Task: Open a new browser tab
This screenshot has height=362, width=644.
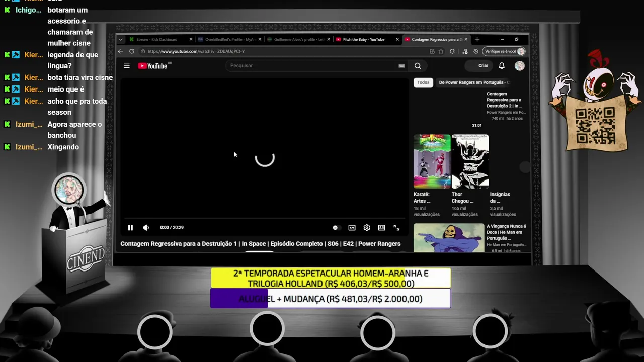Action: pyautogui.click(x=477, y=39)
